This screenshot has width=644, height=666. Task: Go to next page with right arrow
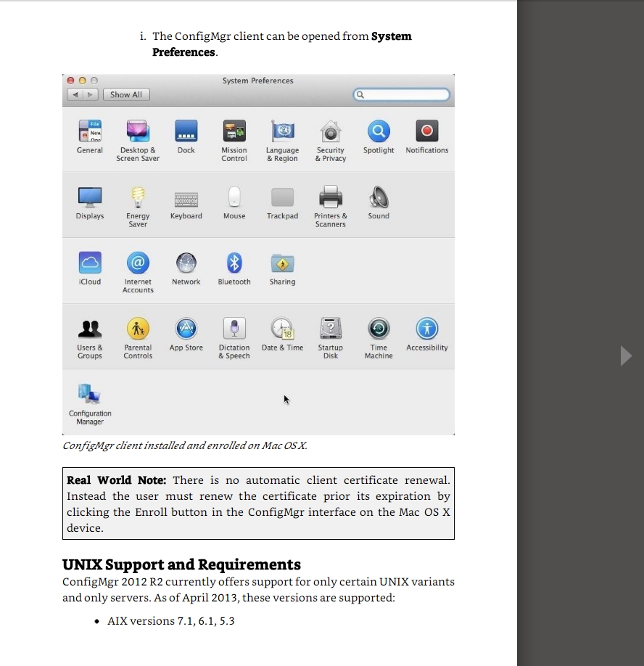pyautogui.click(x=627, y=355)
